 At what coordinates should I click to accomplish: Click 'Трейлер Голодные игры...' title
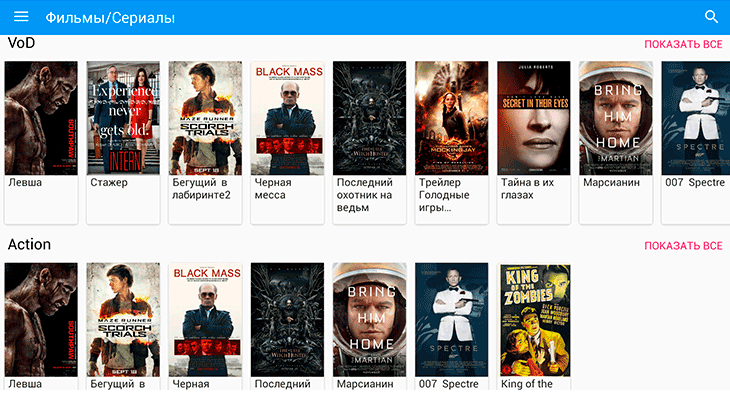444,195
